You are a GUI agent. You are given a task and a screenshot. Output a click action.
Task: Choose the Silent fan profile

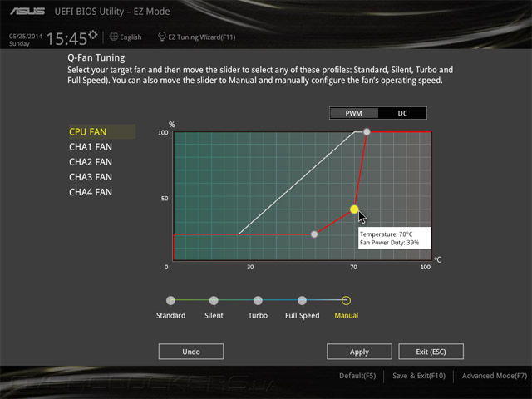(214, 300)
